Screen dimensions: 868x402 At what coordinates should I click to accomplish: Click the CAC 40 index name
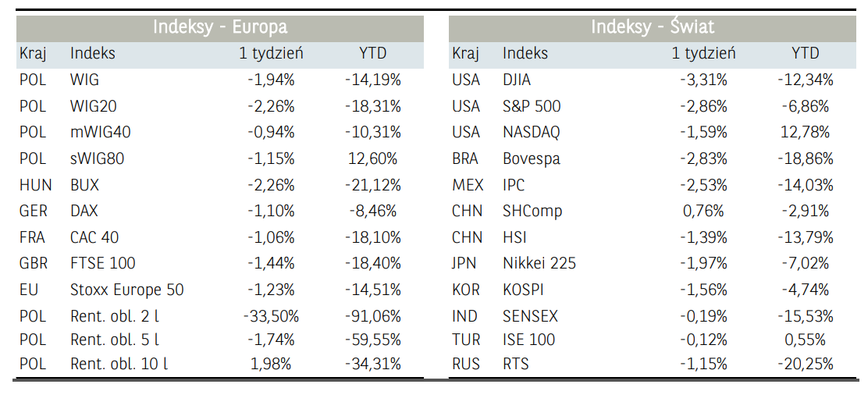coord(94,238)
